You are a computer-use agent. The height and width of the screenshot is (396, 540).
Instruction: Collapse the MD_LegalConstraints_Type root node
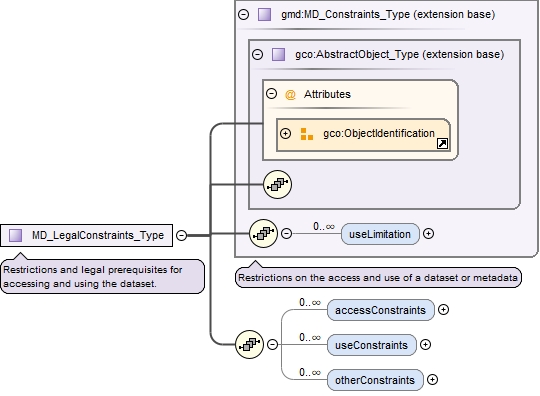tap(181, 235)
